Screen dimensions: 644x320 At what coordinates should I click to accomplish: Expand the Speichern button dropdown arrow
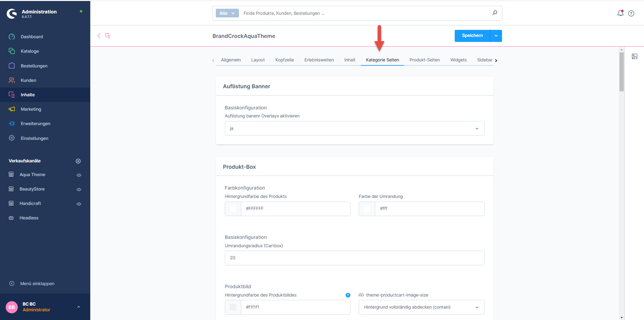[x=496, y=36]
